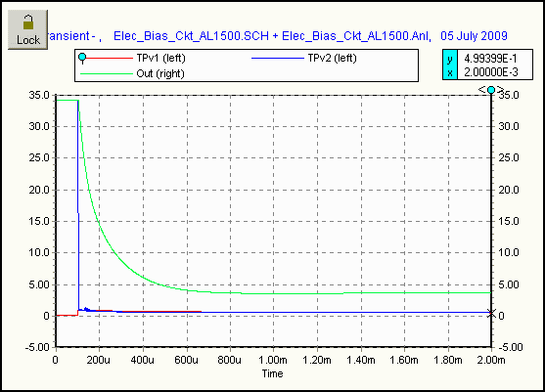
Task: Click the Time axis label
Action: [x=272, y=373]
